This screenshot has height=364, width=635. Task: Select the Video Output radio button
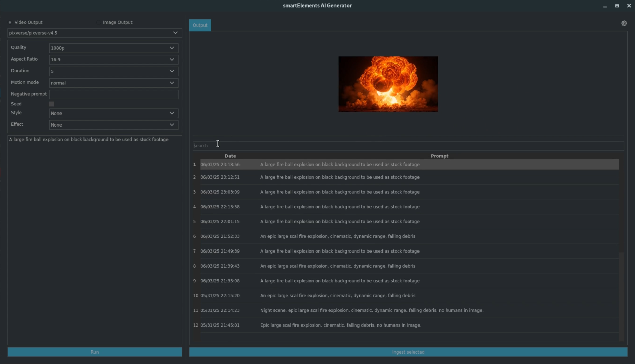coord(10,22)
